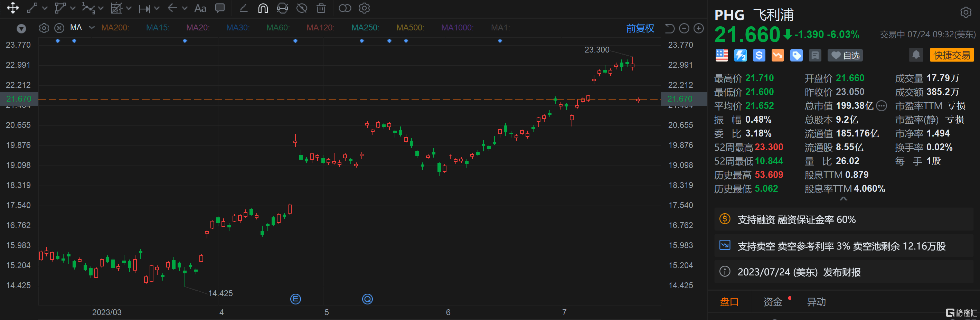Open market cap details ellipsis icon

[x=882, y=106]
